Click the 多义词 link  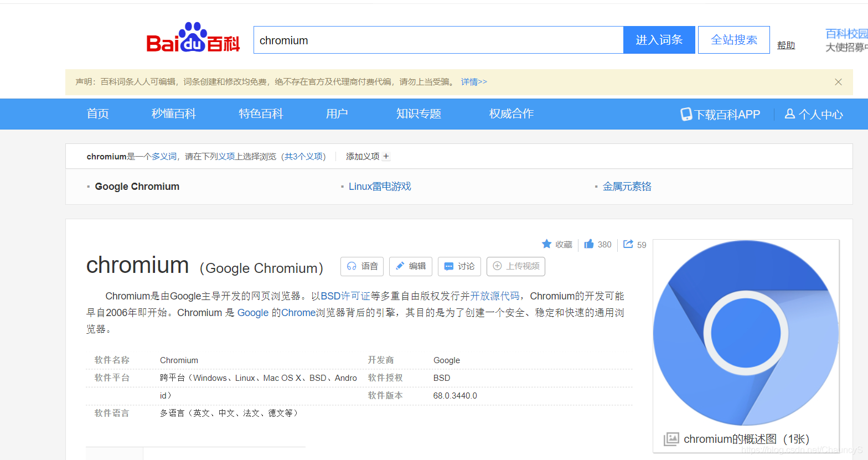coord(164,157)
